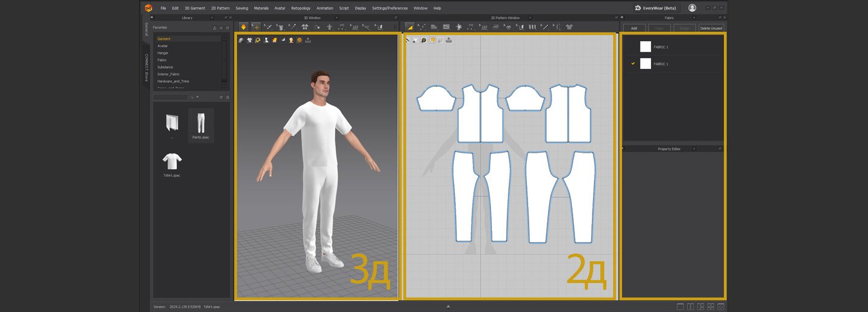Select the Select/Move tool in 3D toolbar
The image size is (868, 312).
click(x=256, y=27)
